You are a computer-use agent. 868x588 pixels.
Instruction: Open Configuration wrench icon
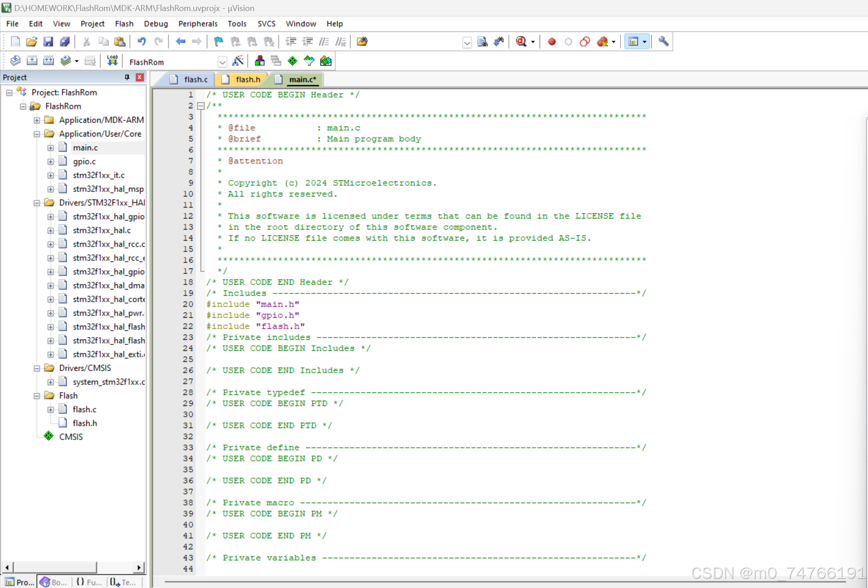pyautogui.click(x=663, y=42)
